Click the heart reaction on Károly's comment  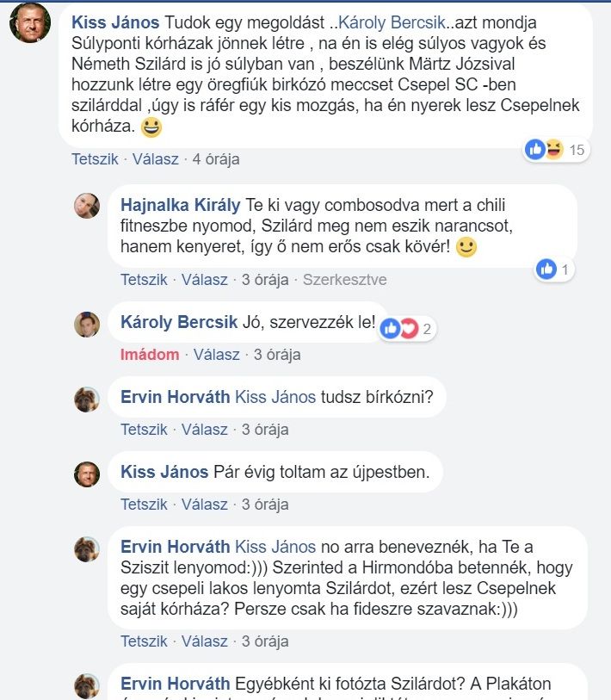408,328
